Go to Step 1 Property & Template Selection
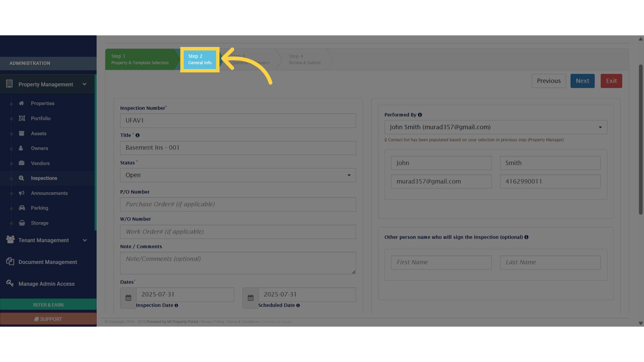The height and width of the screenshot is (362, 644). [140, 59]
